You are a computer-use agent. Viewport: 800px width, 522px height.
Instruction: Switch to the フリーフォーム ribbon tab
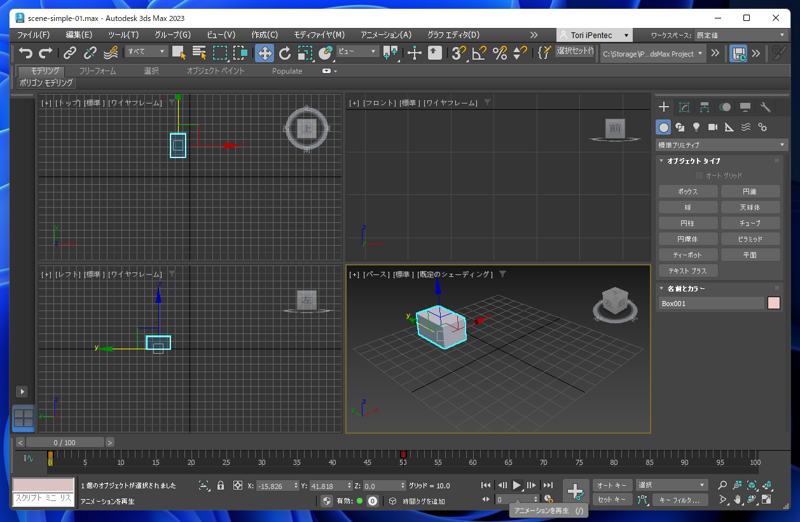tap(97, 71)
